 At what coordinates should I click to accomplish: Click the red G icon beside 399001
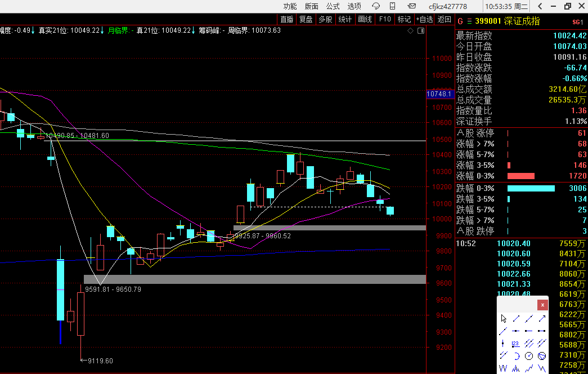pos(460,21)
